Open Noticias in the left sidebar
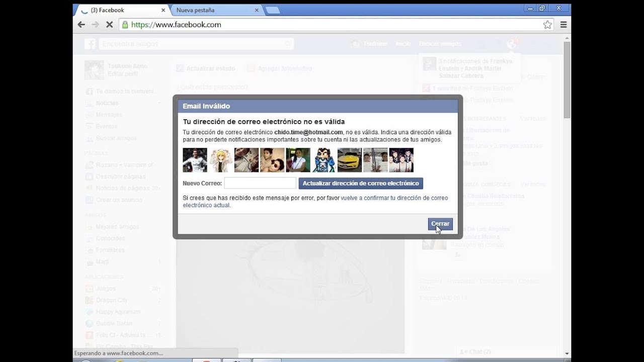Screen dimensions: 644x362 pos(107,103)
